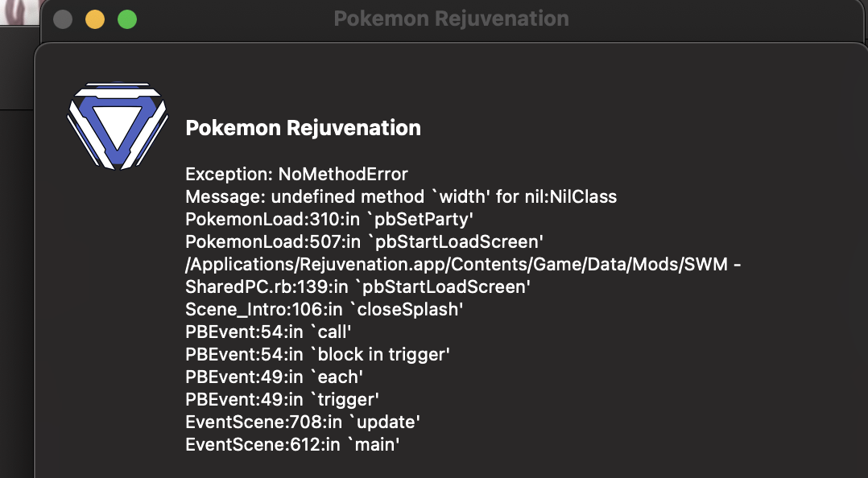Click the EventScene:612 `main' trace line
Image resolution: width=868 pixels, height=478 pixels.
292,445
